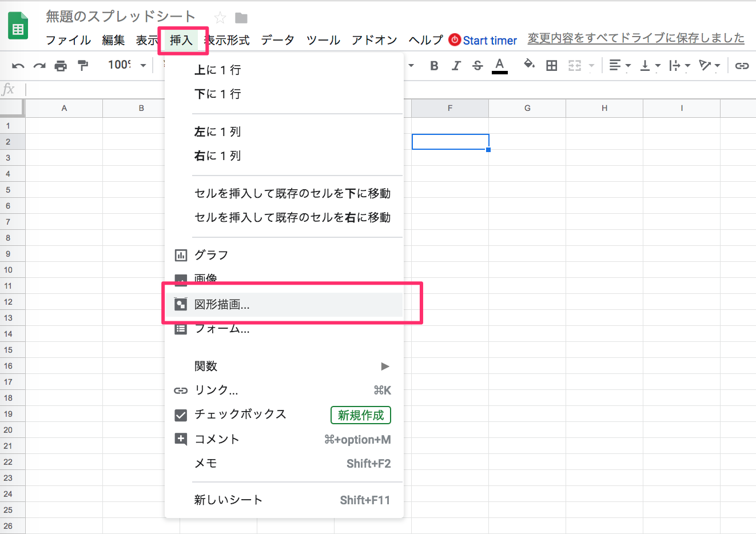Open the 表示形式 menu
The image size is (756, 534).
[227, 40]
